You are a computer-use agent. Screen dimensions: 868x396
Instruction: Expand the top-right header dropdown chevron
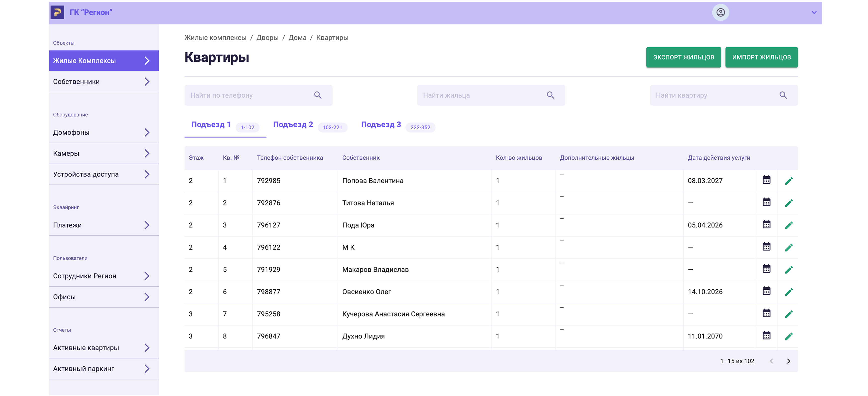tap(814, 12)
